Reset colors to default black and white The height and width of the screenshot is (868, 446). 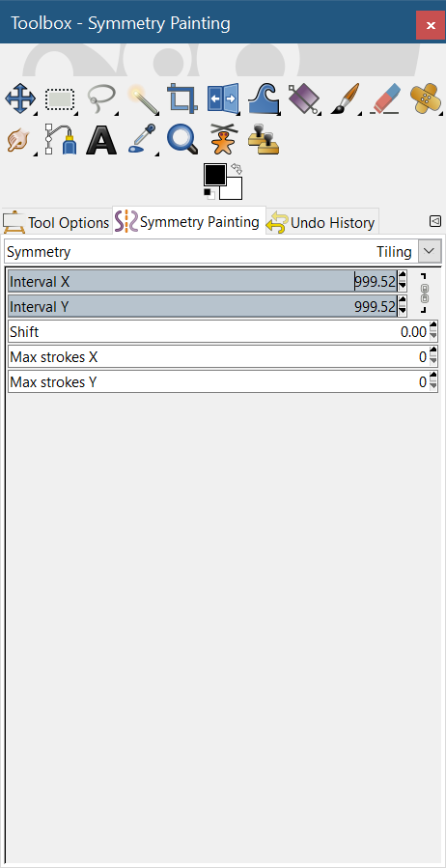pyautogui.click(x=209, y=194)
